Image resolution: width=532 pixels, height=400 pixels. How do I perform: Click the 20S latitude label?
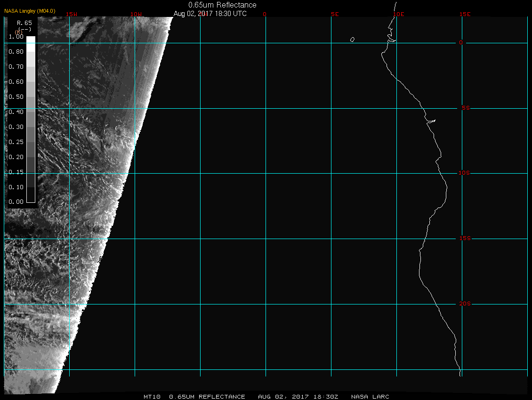click(x=464, y=304)
